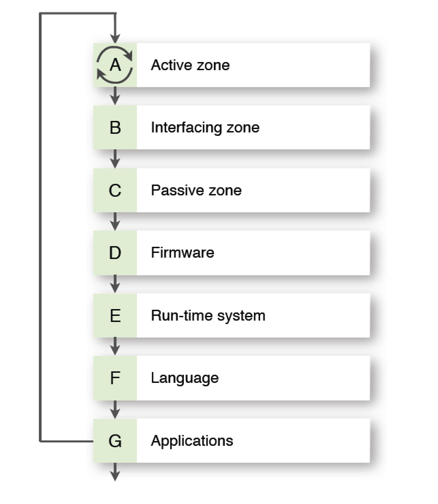Click the green B letter box
Screen dimensions: 438x504
tap(115, 128)
